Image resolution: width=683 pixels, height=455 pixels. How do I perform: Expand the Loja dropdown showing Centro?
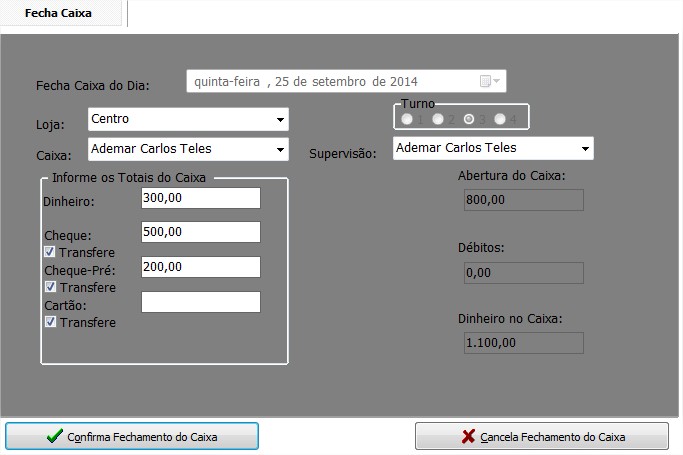[280, 120]
